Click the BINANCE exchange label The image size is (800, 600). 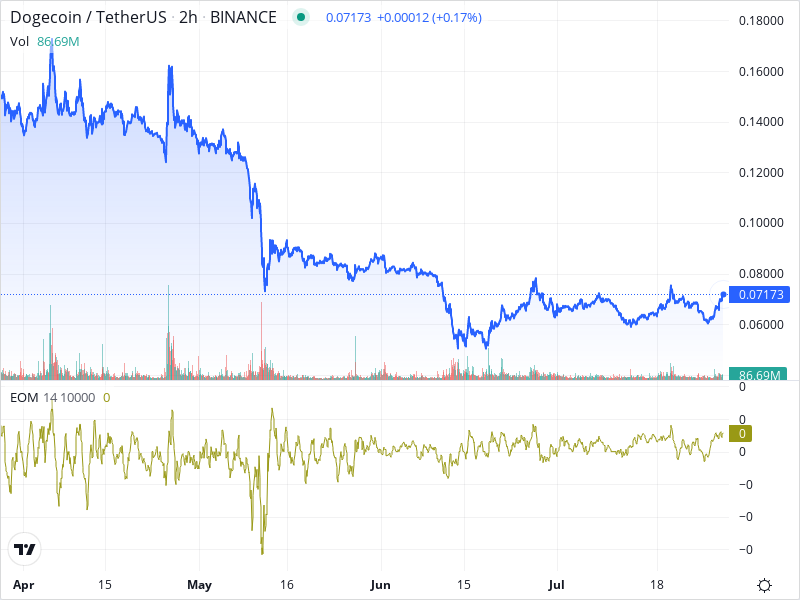pos(243,17)
